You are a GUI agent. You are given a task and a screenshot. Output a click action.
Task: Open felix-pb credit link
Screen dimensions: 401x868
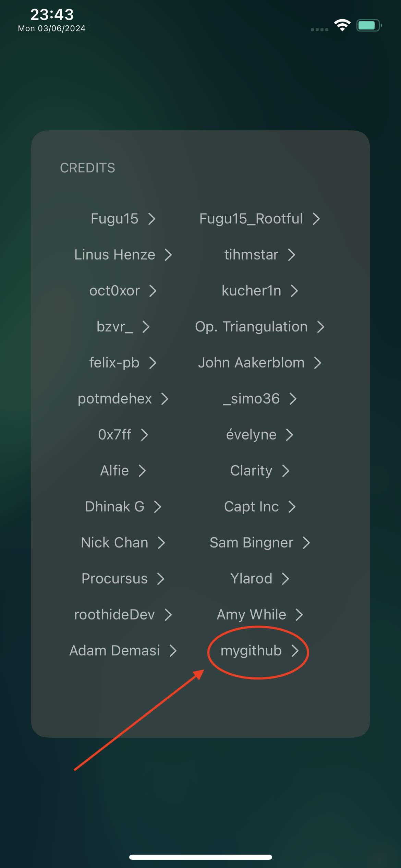123,363
